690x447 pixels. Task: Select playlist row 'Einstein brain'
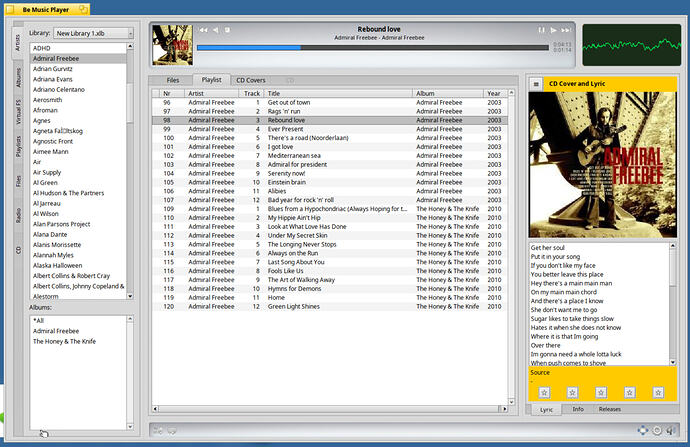pos(330,182)
